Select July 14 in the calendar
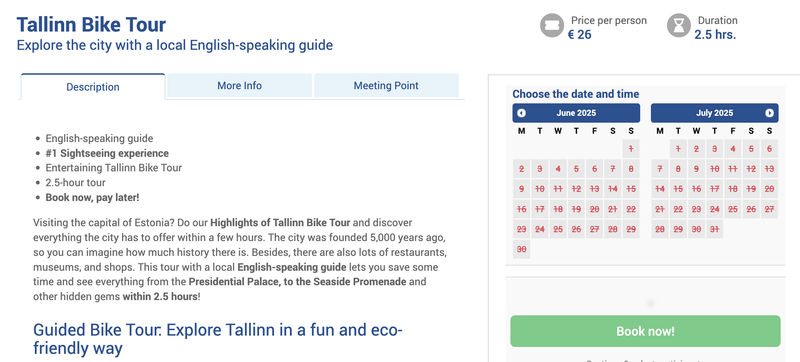 point(660,189)
